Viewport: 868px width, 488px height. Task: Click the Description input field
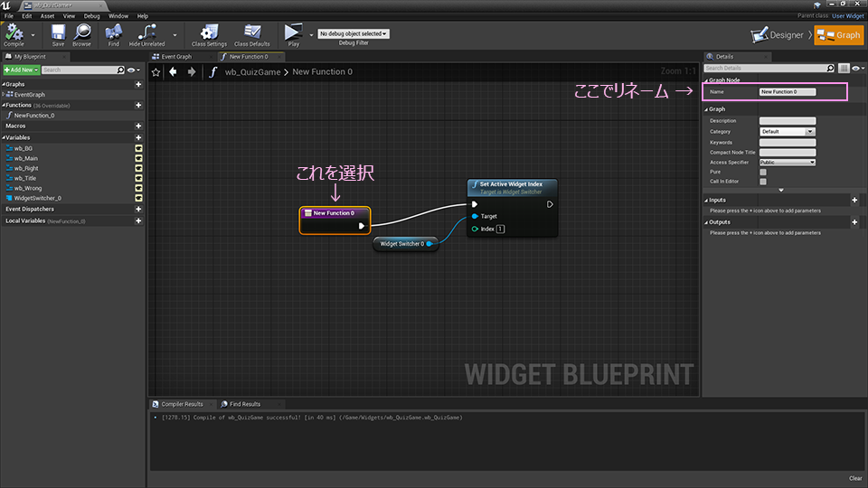click(x=788, y=120)
